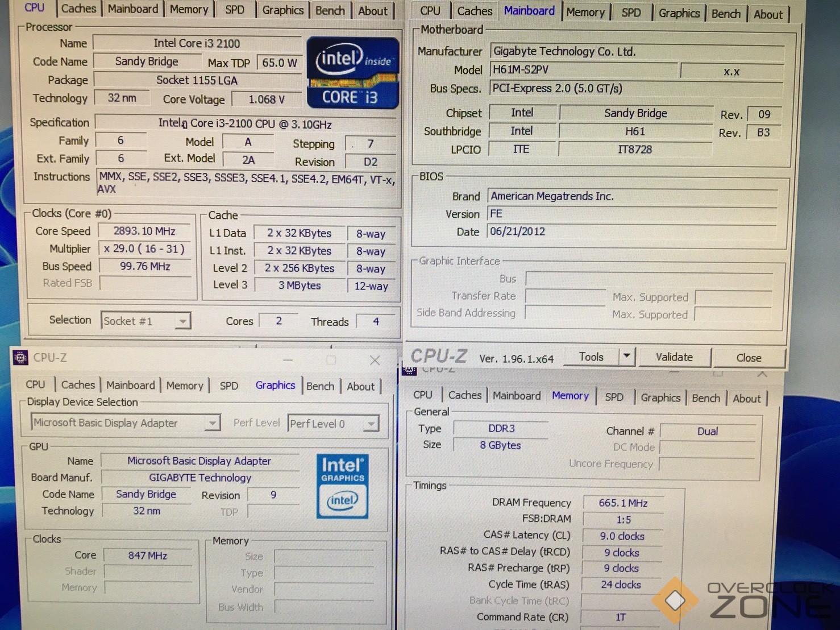Click the Intel Graphics logo badge

[342, 486]
